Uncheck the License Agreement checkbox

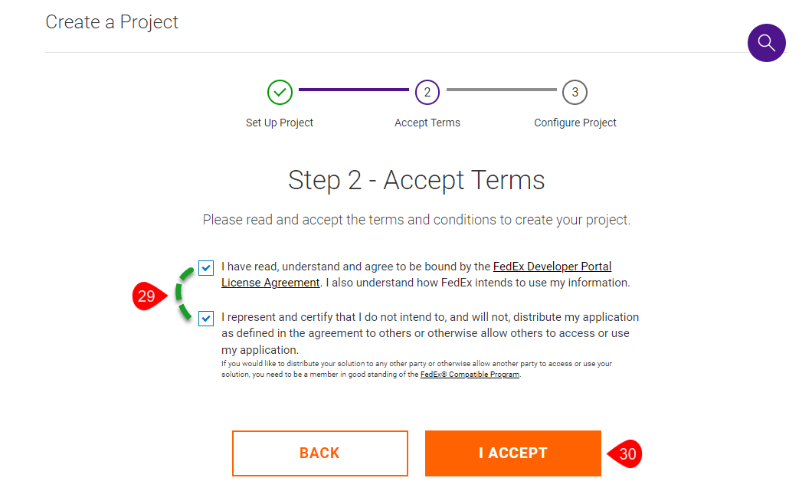(206, 268)
